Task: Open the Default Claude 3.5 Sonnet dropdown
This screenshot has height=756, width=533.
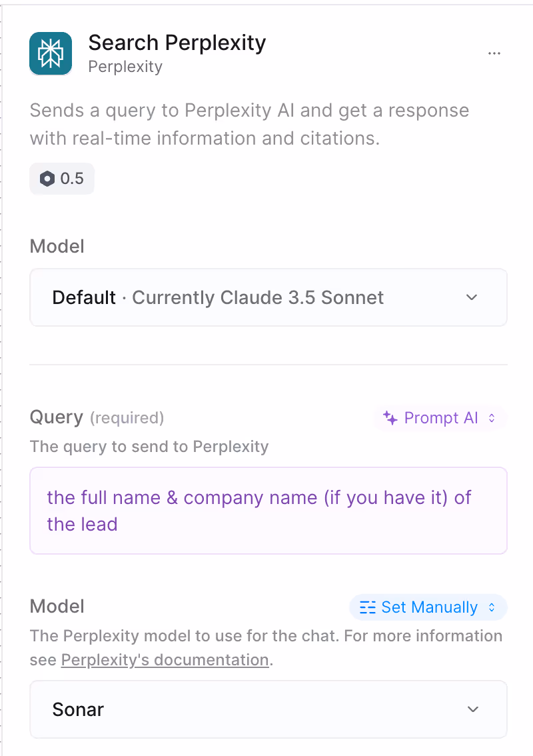Action: point(268,297)
